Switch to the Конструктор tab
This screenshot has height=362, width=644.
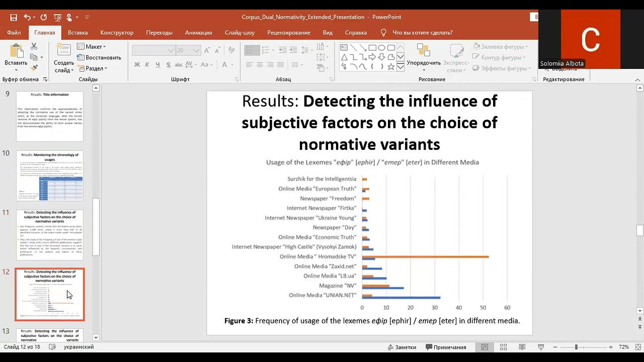pos(117,32)
